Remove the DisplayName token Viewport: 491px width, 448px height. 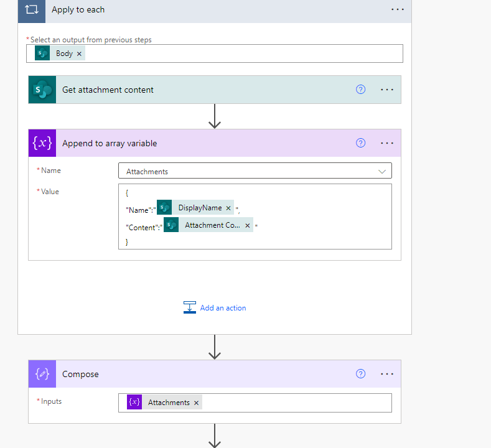(x=228, y=208)
